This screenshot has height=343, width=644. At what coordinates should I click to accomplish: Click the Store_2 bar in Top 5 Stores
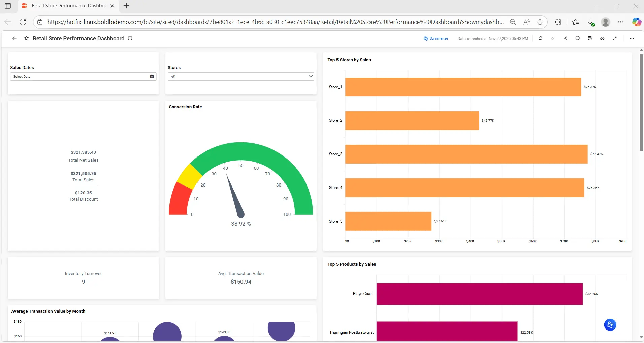(x=412, y=120)
